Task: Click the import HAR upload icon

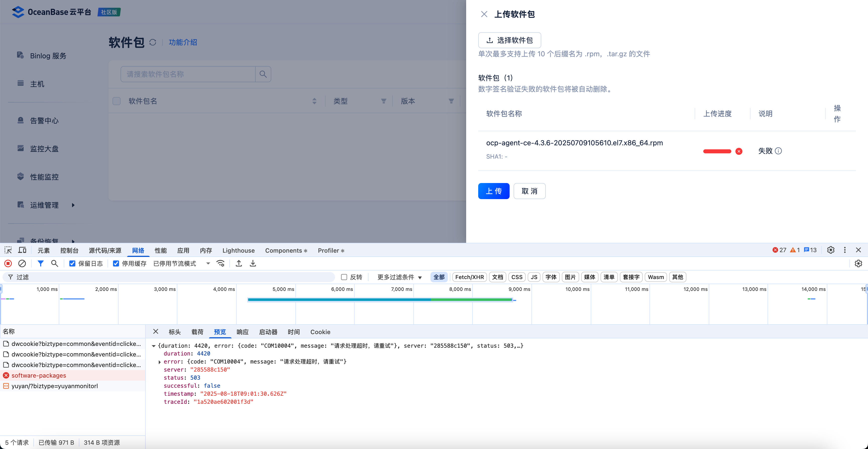Action: [239, 263]
